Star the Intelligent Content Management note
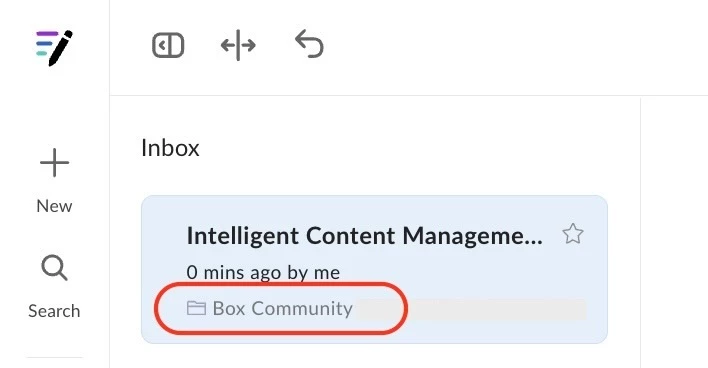 point(573,234)
